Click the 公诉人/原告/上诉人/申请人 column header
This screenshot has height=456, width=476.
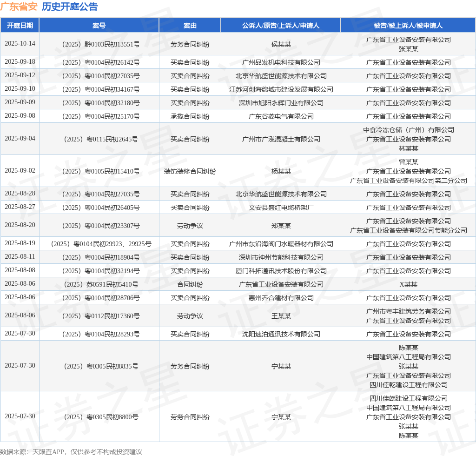pos(281,26)
